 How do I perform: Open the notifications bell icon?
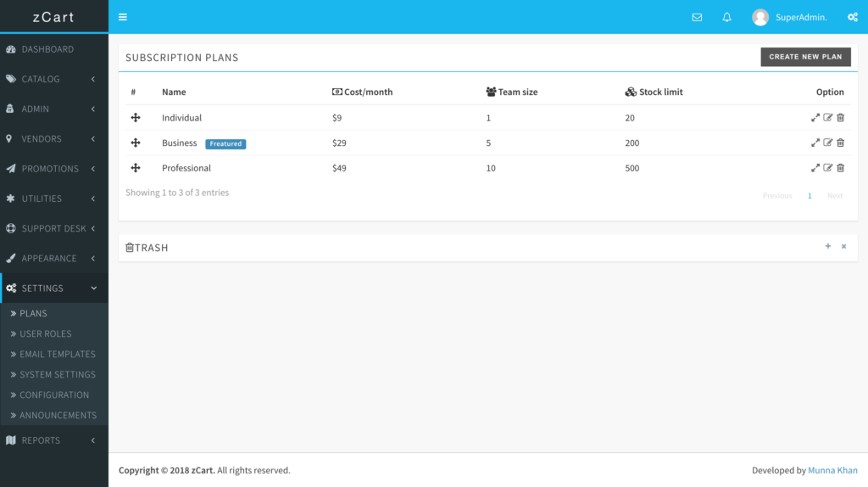click(726, 17)
